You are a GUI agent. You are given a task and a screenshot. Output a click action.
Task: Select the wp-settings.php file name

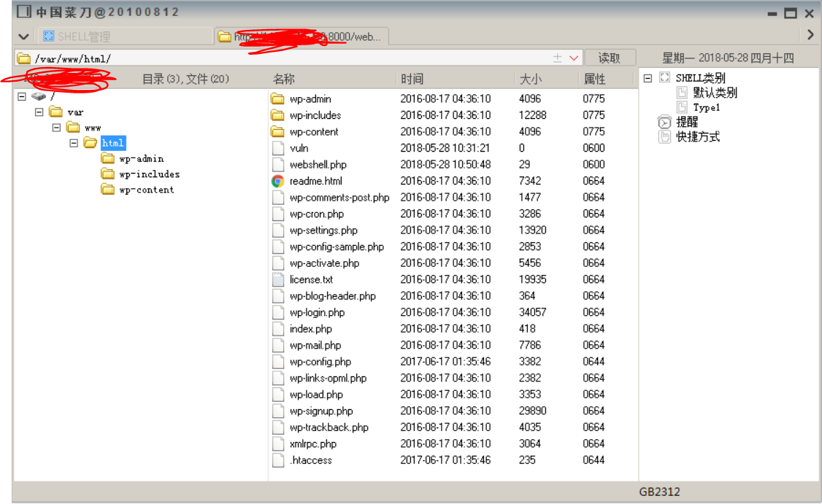coord(323,230)
